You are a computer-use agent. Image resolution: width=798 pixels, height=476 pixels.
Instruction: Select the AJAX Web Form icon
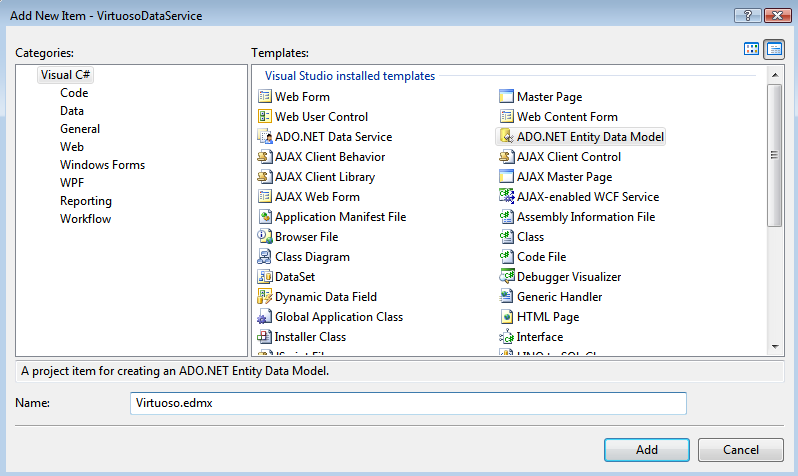265,196
